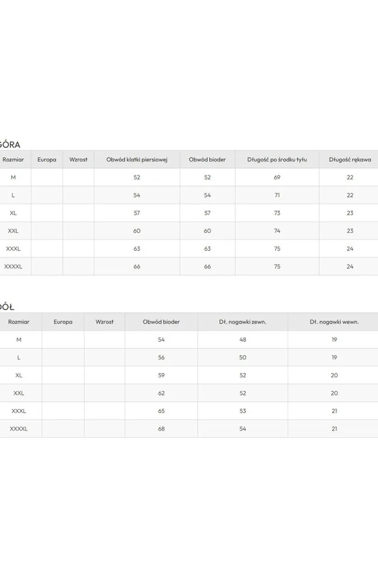Click the 'Długość rękawa' column header
378x588 pixels.
point(350,160)
